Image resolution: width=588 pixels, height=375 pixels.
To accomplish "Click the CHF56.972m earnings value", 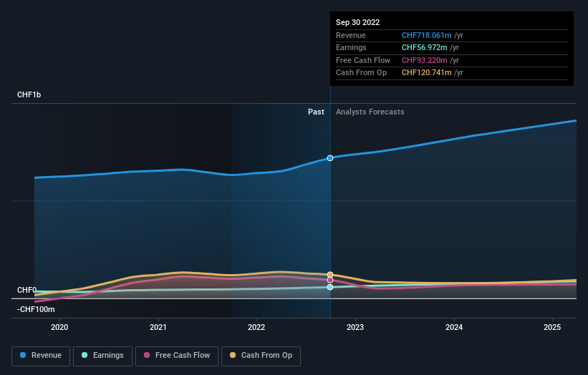I will click(425, 47).
